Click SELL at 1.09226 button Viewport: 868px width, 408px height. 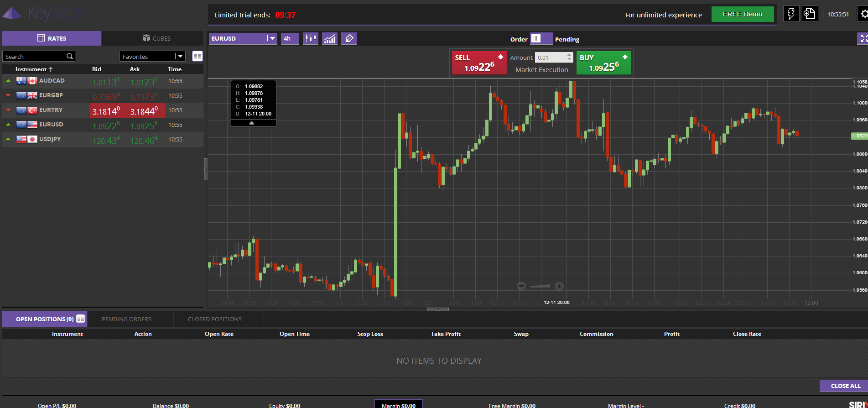479,63
